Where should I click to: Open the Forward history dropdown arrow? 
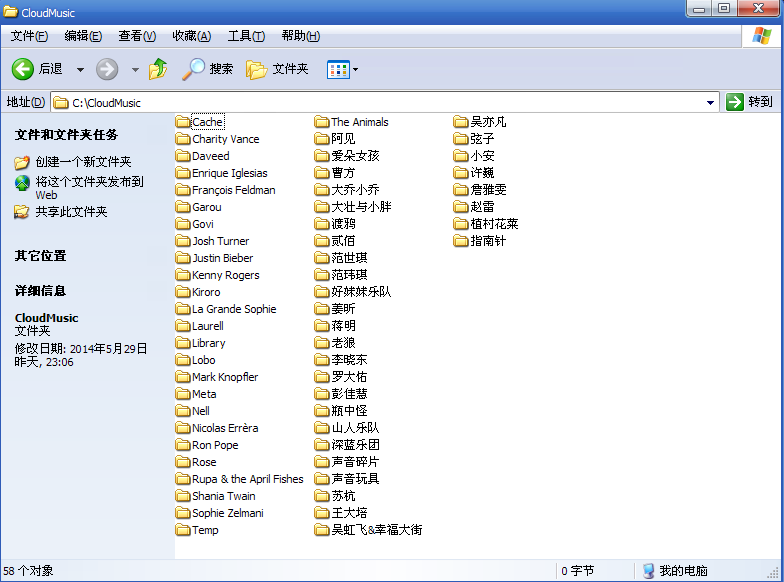[135, 70]
